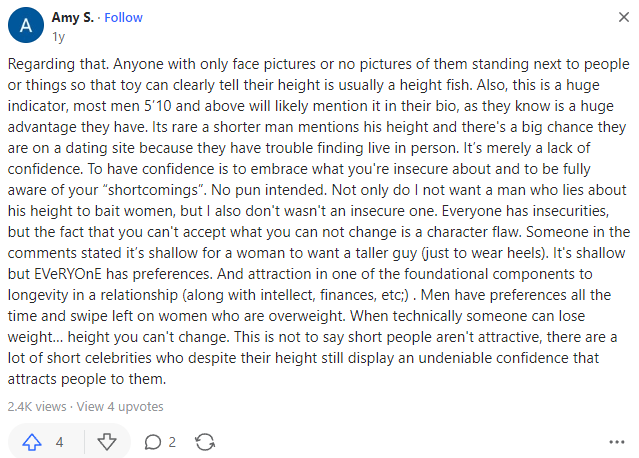639x458 pixels.
Task: Open replies via the comment bubble icon
Action: (153, 442)
